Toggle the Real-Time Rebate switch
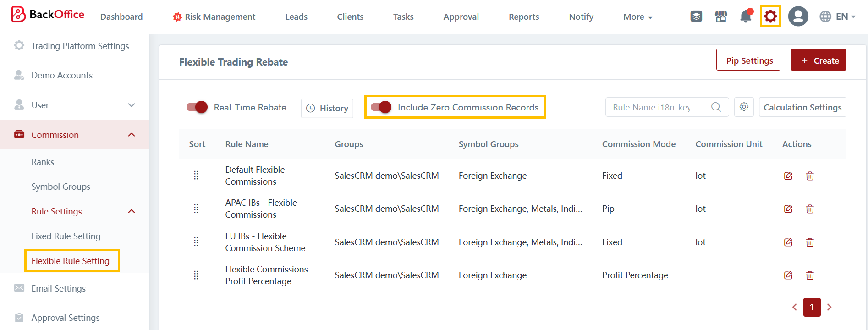This screenshot has height=330, width=868. (197, 107)
